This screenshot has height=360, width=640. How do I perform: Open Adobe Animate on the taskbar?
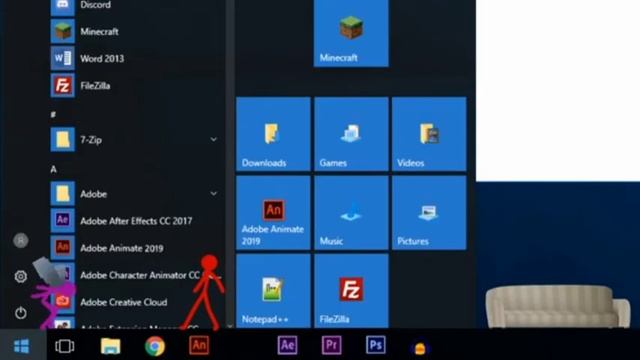pos(199,345)
